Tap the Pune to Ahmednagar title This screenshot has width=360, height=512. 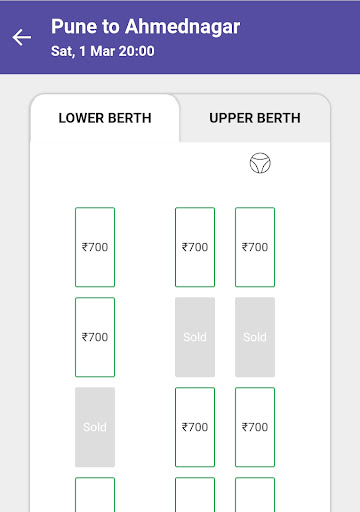click(145, 27)
